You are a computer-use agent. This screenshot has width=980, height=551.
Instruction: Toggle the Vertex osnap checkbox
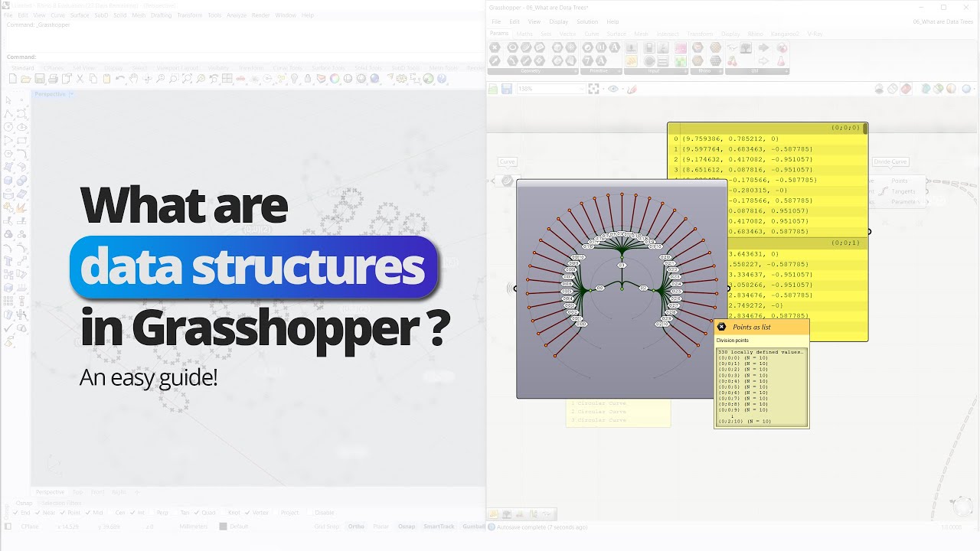(248, 513)
